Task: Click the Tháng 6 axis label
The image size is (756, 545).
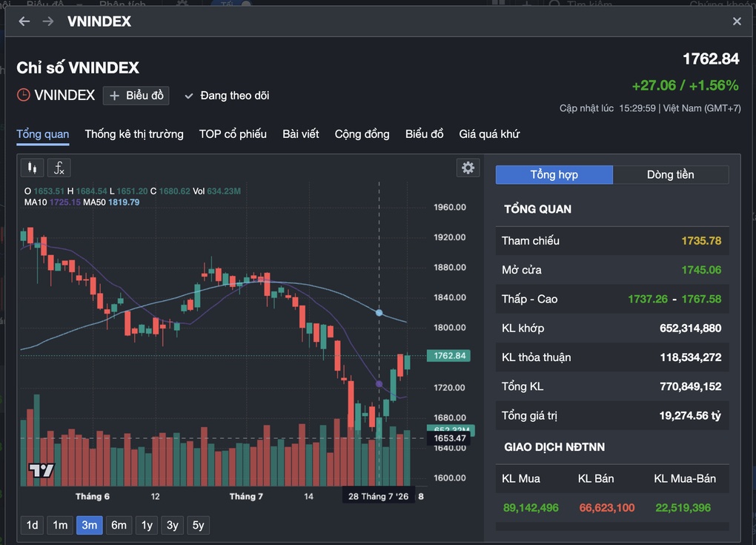Action: point(93,496)
